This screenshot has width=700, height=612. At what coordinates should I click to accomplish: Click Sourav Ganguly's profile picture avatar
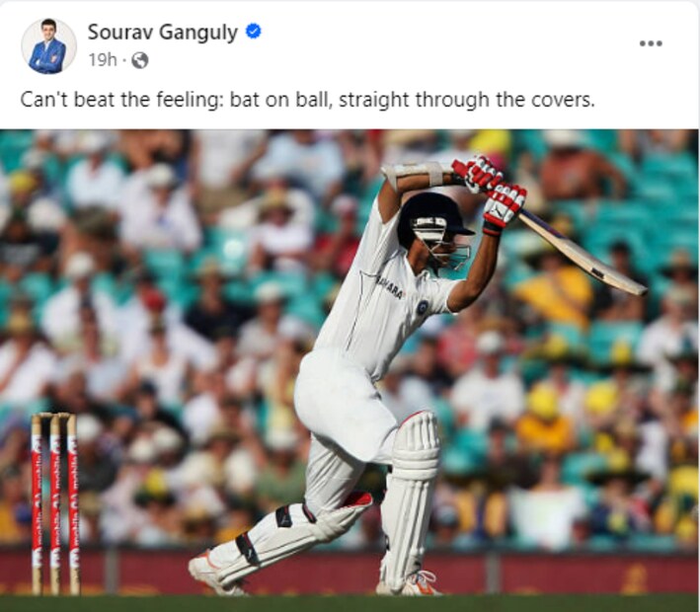click(x=48, y=46)
